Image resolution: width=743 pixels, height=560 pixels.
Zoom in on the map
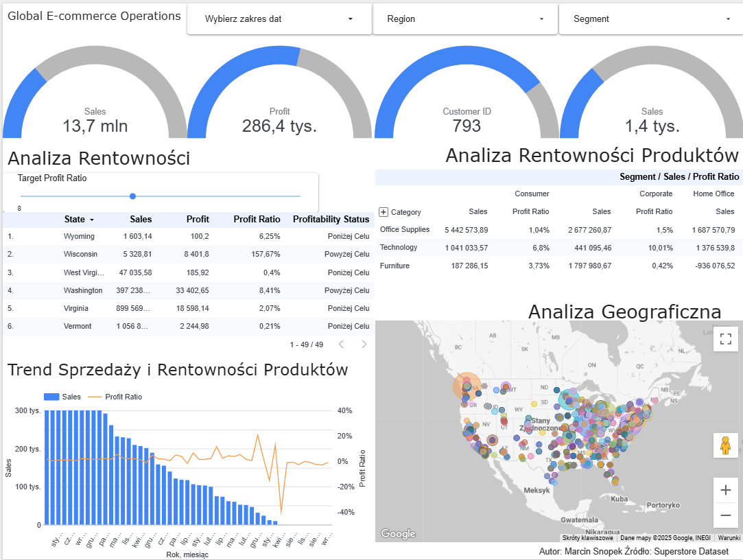pos(725,490)
